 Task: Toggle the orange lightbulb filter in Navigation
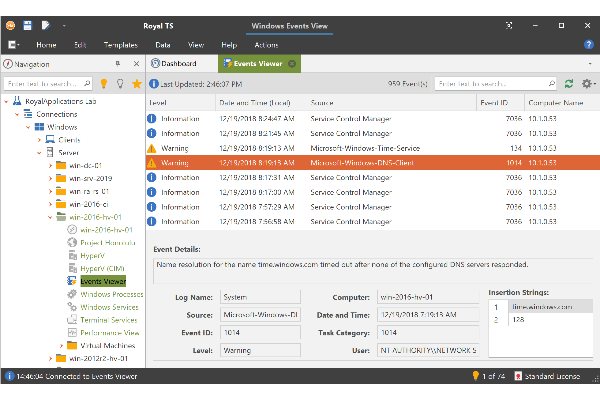[x=104, y=84]
